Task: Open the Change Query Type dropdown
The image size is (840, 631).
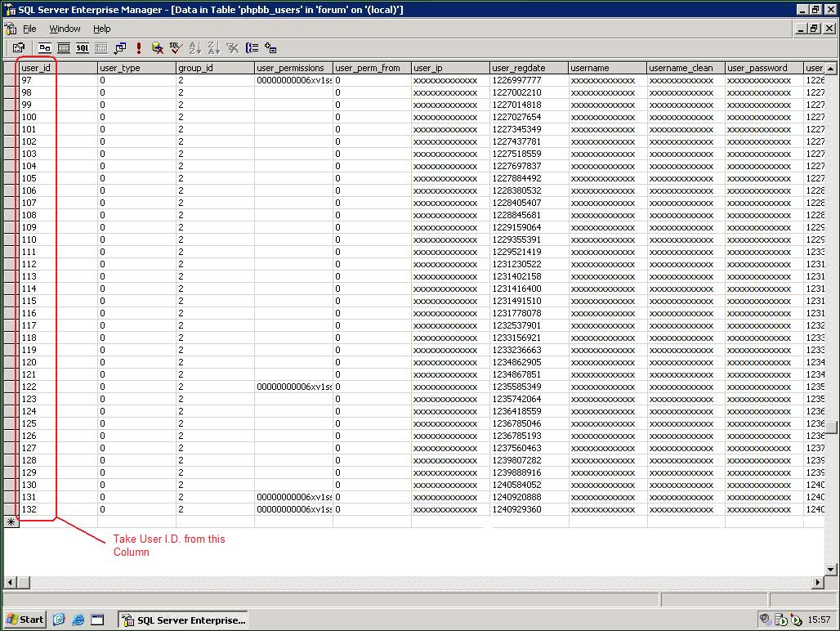Action: (120, 48)
